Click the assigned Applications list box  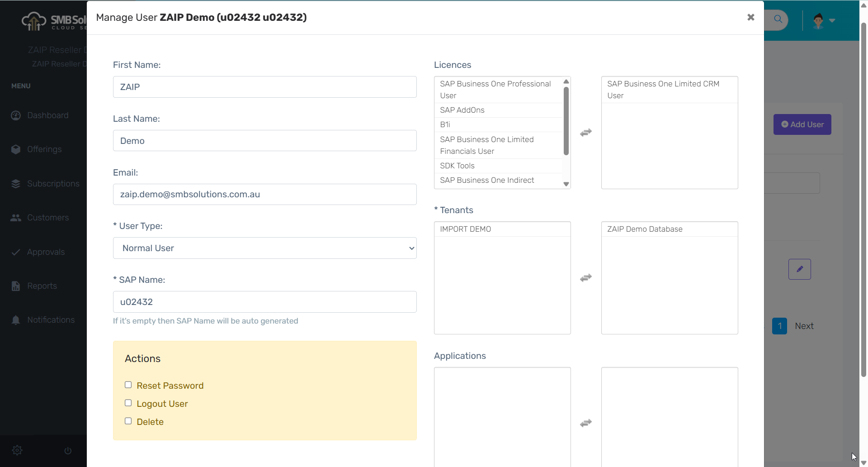(670, 417)
